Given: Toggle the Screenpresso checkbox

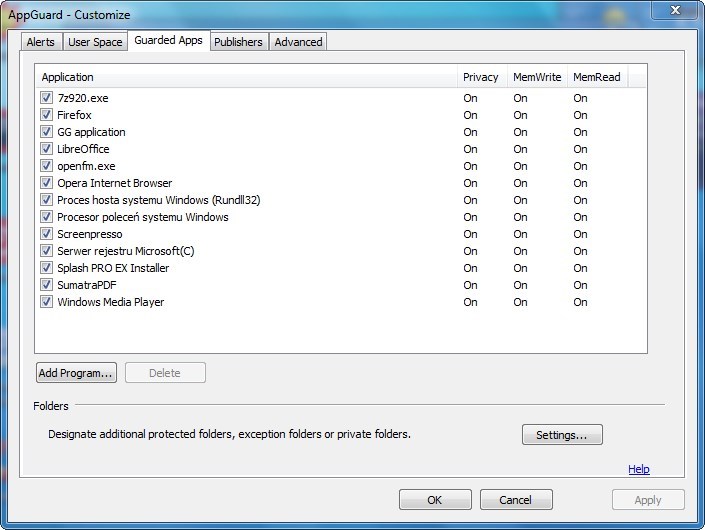Looking at the screenshot, I should coord(46,234).
